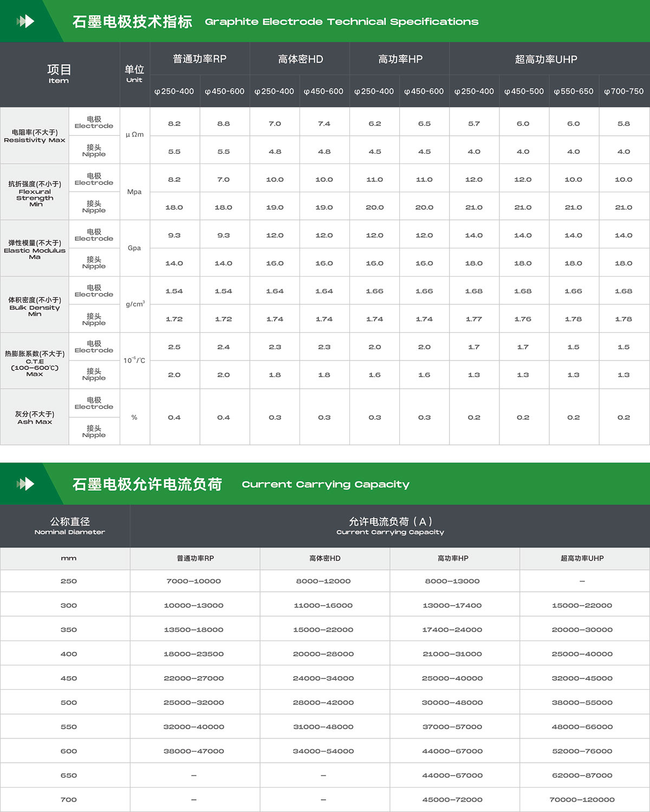Click the Bulk Density Min row label
The width and height of the screenshot is (650, 812).
[35, 306]
